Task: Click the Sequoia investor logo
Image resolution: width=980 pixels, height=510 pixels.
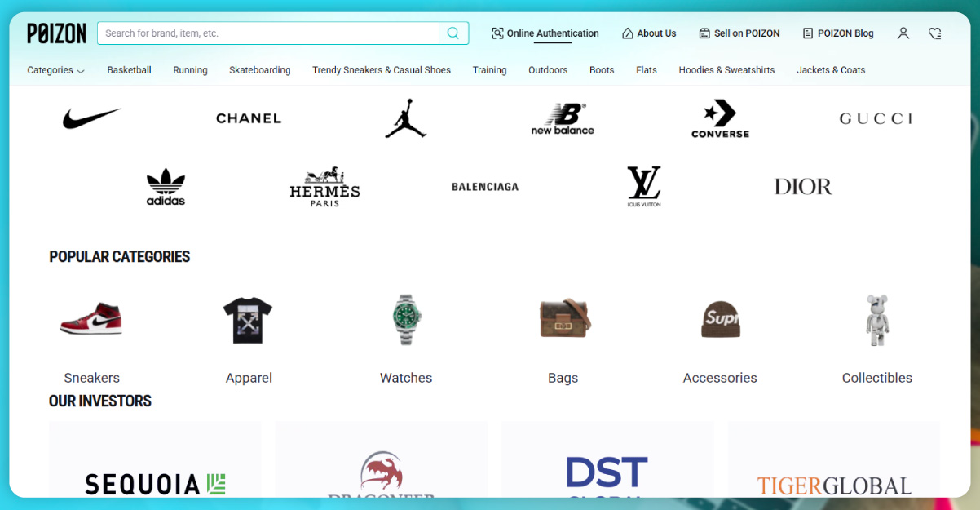Action: 153,483
